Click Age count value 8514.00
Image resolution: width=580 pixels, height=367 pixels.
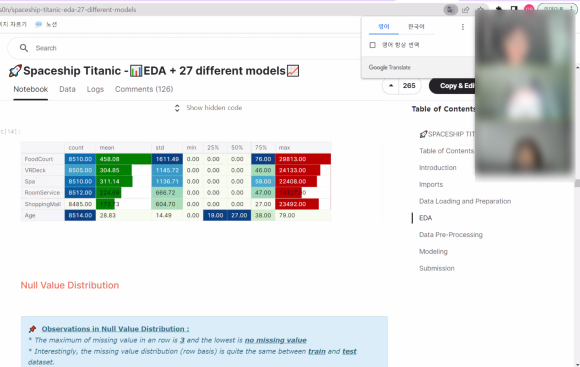point(80,215)
